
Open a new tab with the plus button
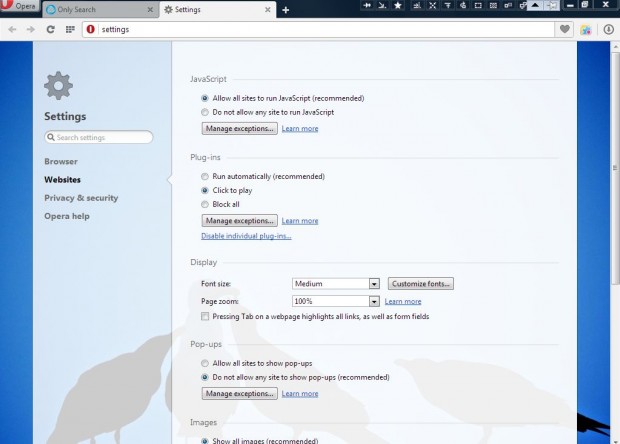pos(285,10)
